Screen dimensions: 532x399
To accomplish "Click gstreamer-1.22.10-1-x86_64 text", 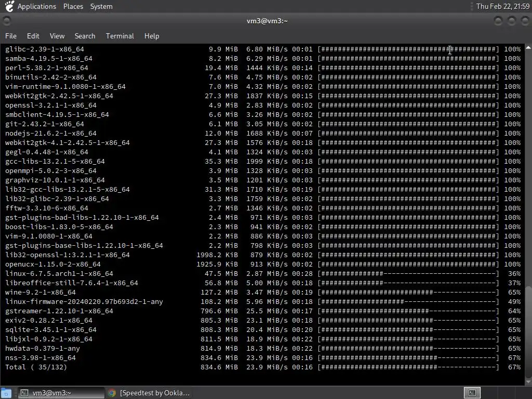I will tap(59, 311).
